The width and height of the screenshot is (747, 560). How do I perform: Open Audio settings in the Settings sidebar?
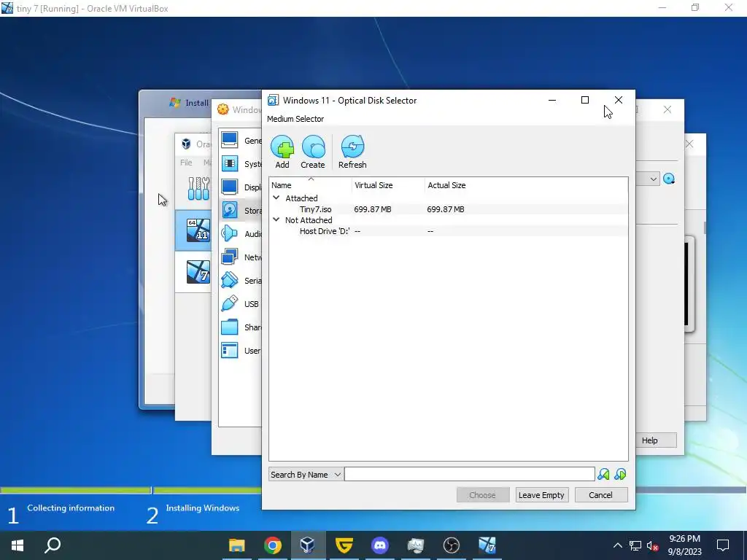(x=241, y=234)
